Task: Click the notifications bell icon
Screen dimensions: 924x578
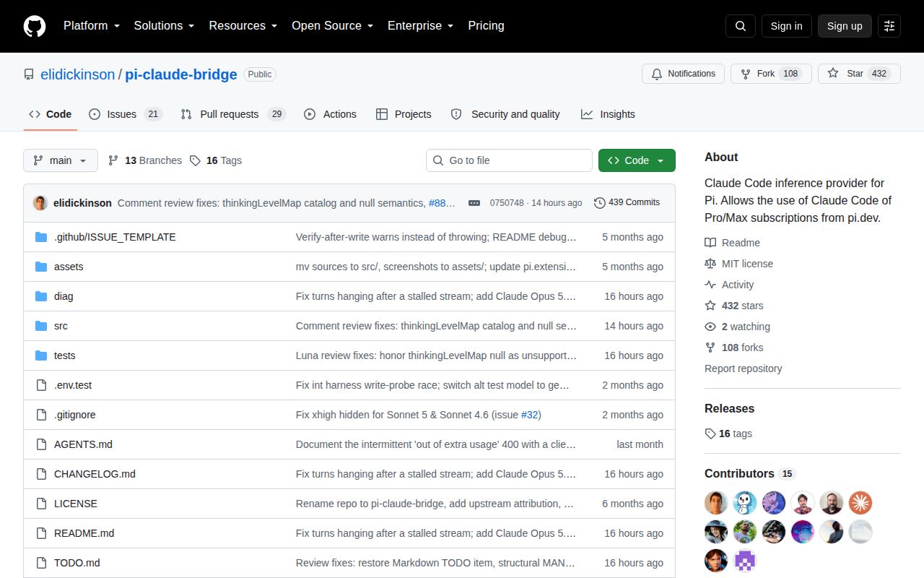Action: coord(657,74)
